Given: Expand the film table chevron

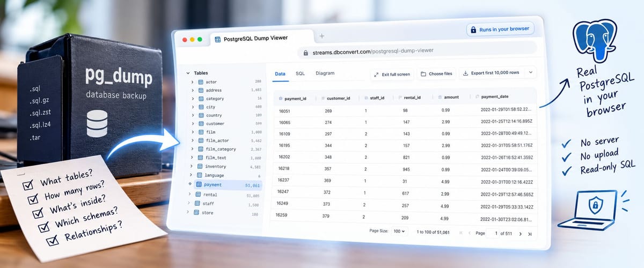Looking at the screenshot, I should (193, 132).
